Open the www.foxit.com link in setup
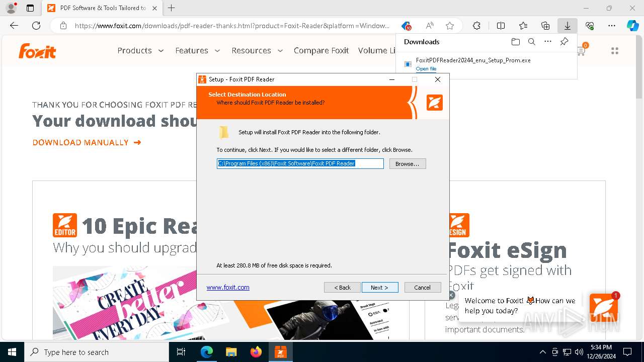The image size is (644, 362). pyautogui.click(x=228, y=287)
